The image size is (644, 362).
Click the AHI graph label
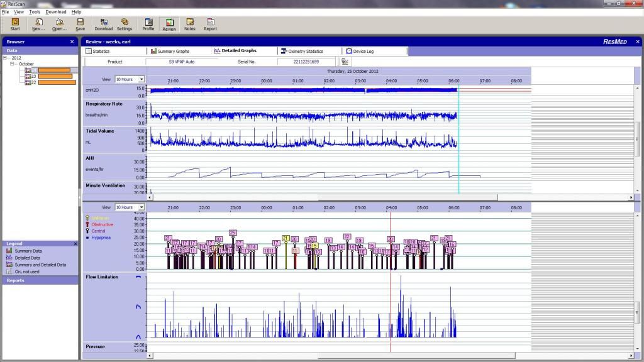(x=90, y=158)
